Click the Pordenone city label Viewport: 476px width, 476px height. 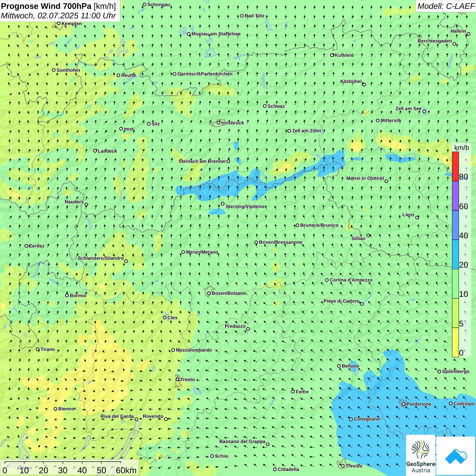(x=419, y=404)
